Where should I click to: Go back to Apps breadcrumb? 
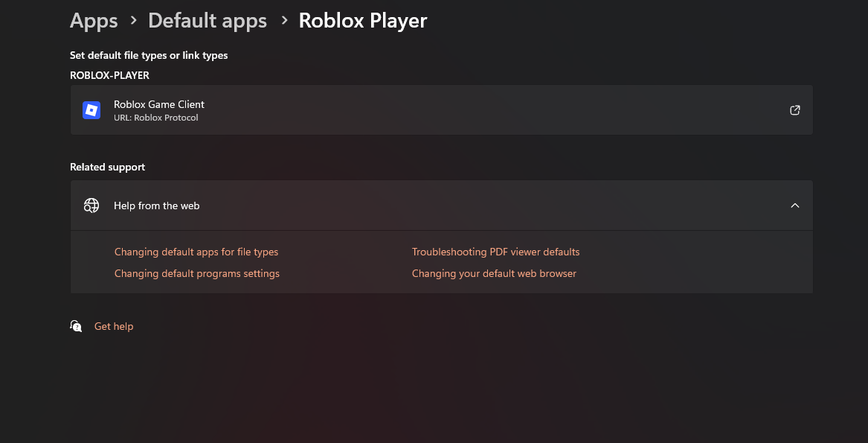tap(94, 21)
